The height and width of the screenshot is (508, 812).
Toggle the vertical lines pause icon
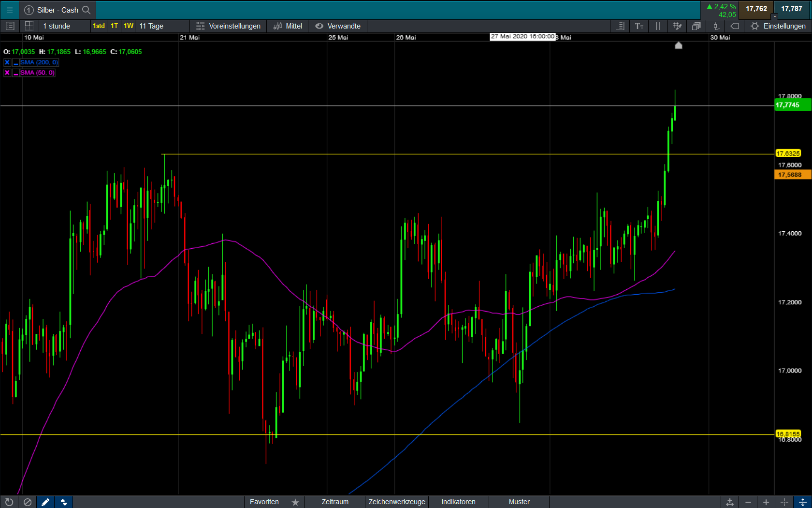point(658,26)
